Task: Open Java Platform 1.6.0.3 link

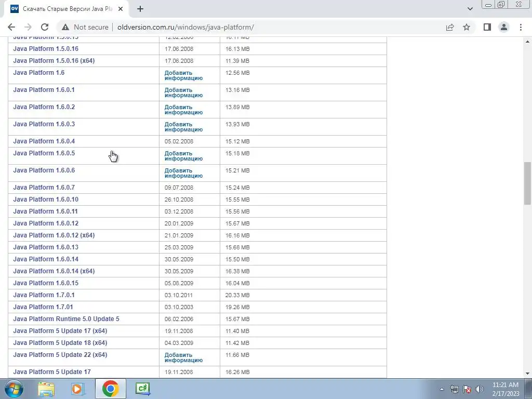Action: point(44,124)
